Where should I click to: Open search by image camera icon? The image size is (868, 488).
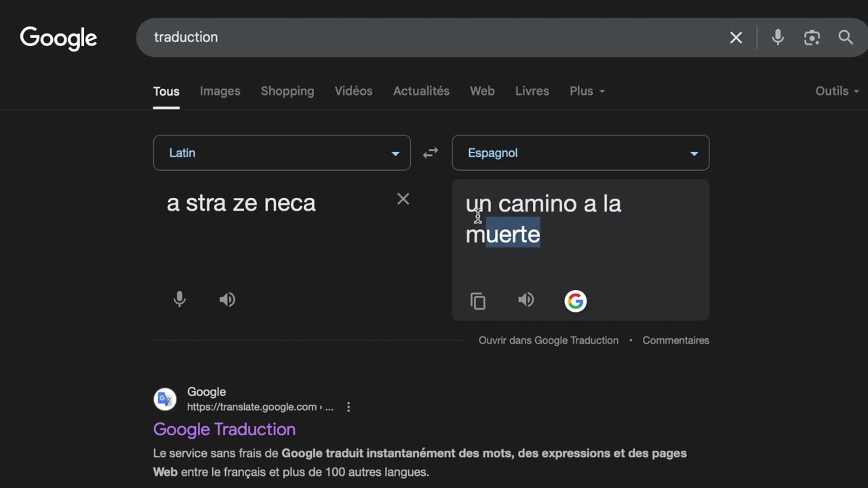(x=812, y=38)
